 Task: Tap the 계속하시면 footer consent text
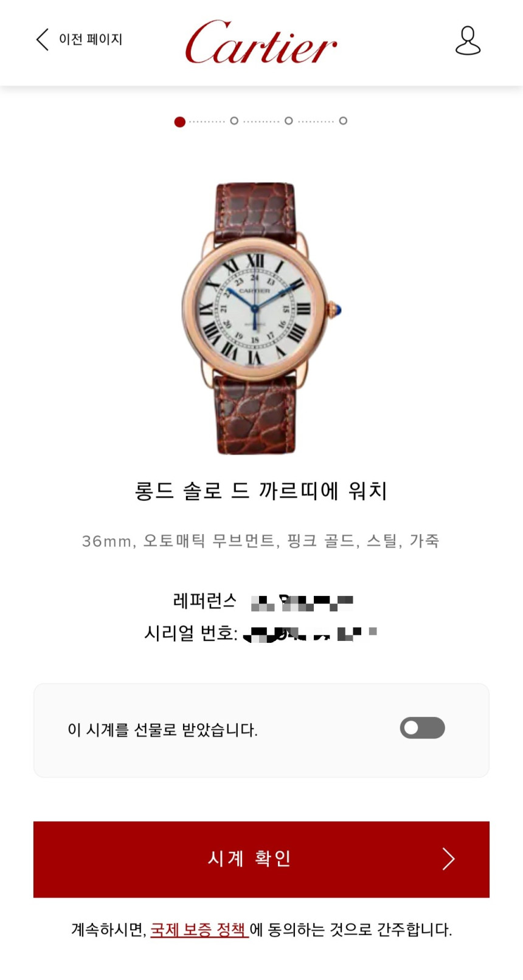click(261, 929)
